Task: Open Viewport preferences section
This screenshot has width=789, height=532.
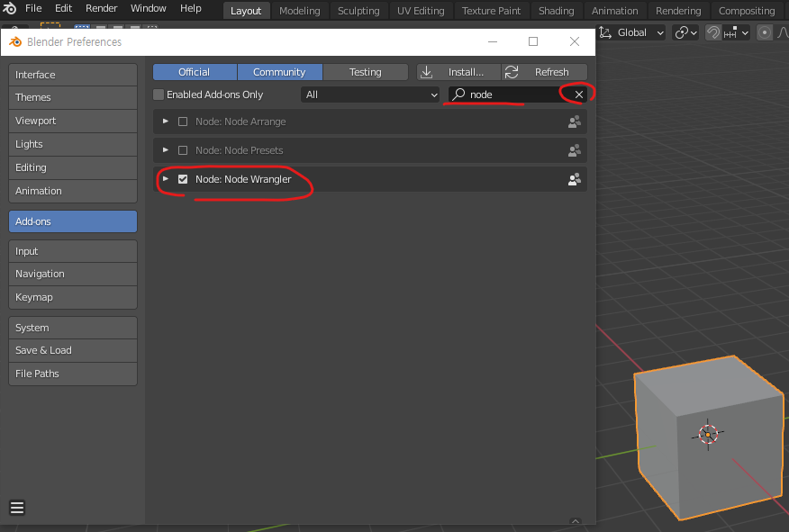Action: pos(73,122)
